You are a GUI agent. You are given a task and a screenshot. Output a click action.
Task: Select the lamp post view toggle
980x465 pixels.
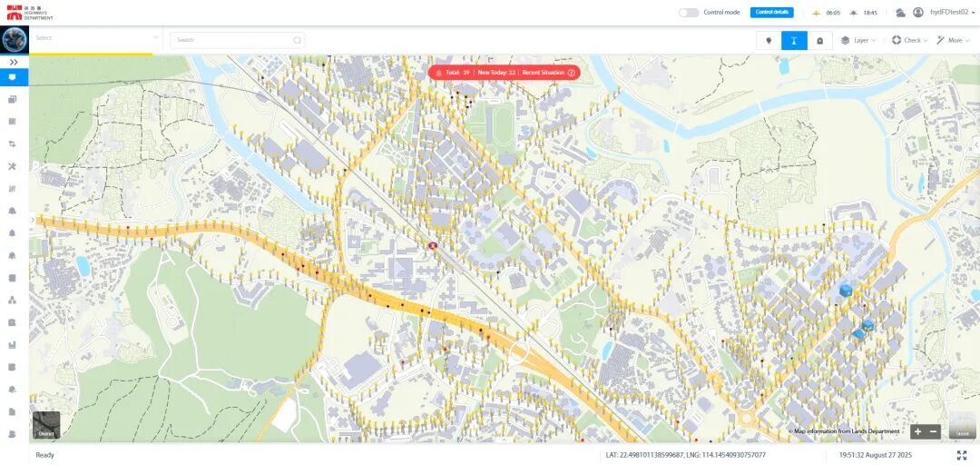[x=794, y=40]
